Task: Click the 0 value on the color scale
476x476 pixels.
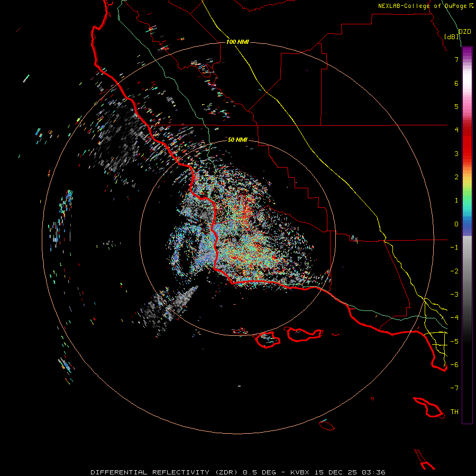Action: [456, 224]
